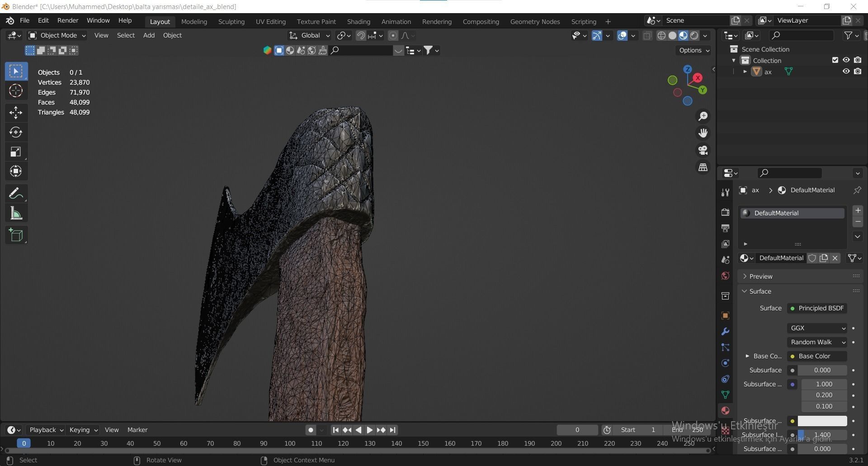Click the Principled BSDF surface button
This screenshot has width=868, height=466.
coord(817,308)
